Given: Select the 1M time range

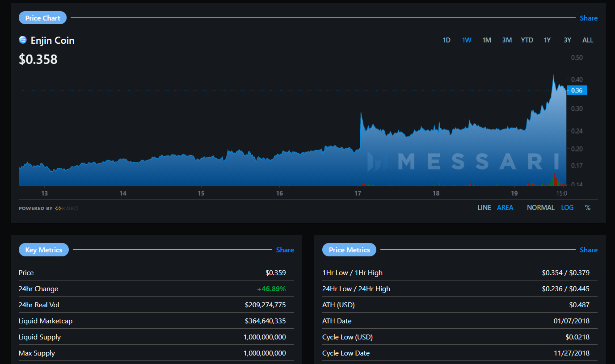Looking at the screenshot, I should pos(487,40).
